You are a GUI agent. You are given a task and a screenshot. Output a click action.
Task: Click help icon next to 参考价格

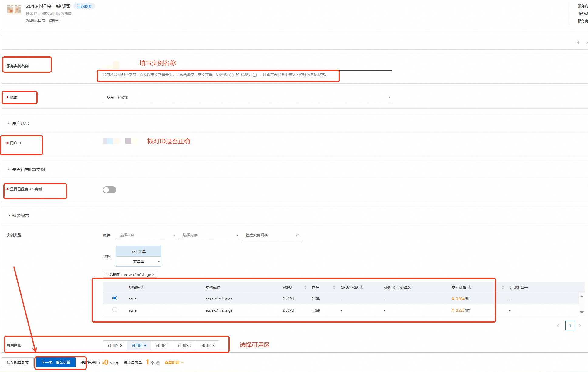(469, 287)
